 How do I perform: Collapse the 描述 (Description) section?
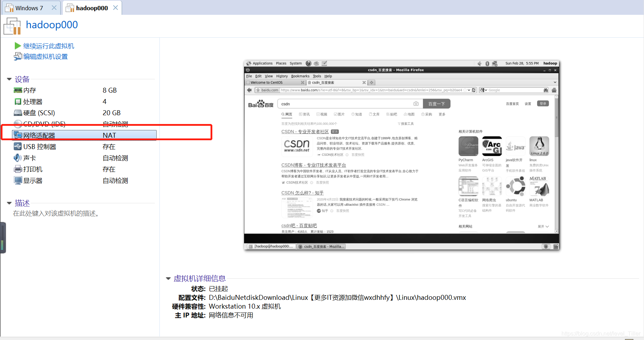pos(9,203)
